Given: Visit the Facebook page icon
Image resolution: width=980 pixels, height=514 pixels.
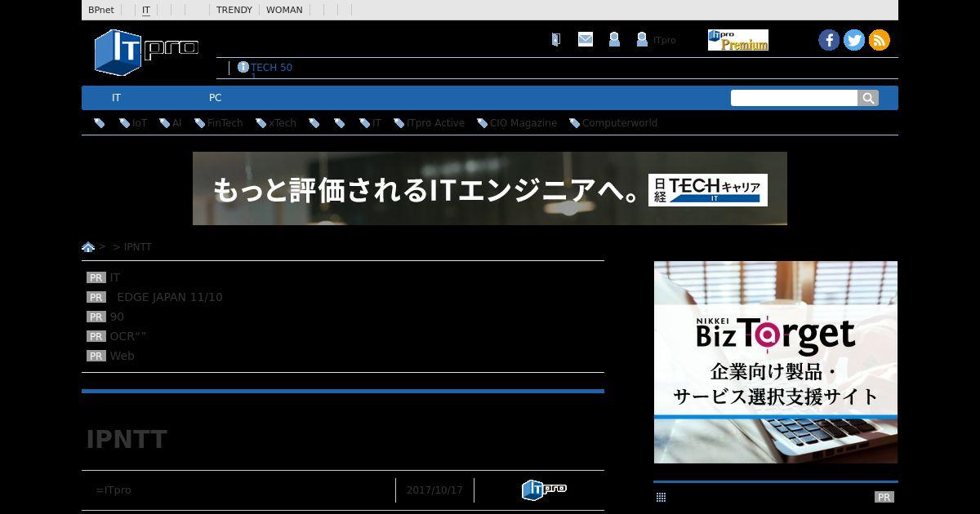Looking at the screenshot, I should [829, 40].
